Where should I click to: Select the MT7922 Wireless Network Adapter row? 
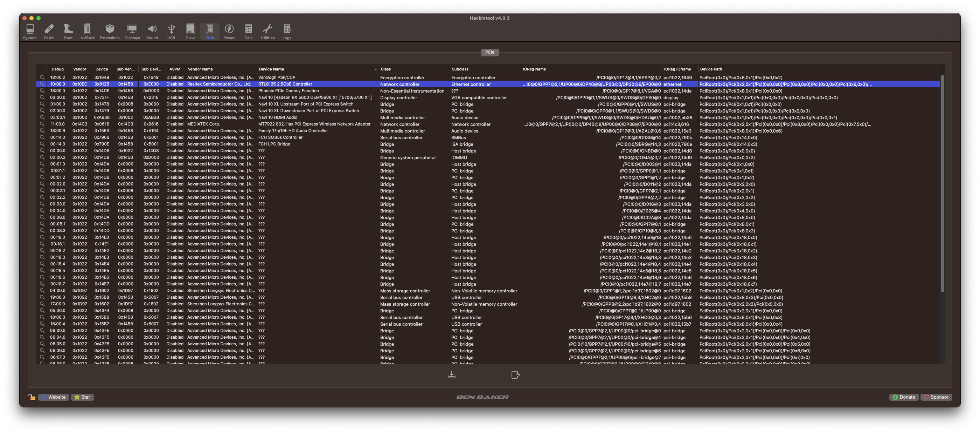pos(488,124)
